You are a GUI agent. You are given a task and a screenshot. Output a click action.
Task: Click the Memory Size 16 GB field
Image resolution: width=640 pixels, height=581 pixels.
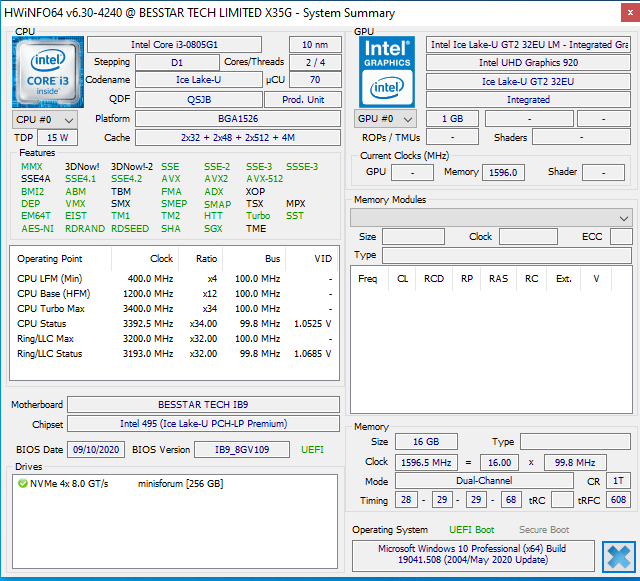tap(426, 442)
